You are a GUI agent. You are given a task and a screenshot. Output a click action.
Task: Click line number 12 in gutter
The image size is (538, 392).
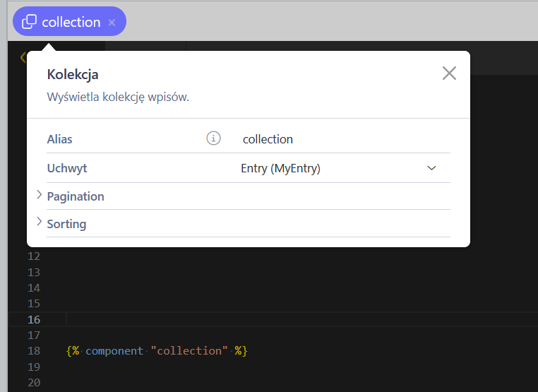pyautogui.click(x=33, y=256)
